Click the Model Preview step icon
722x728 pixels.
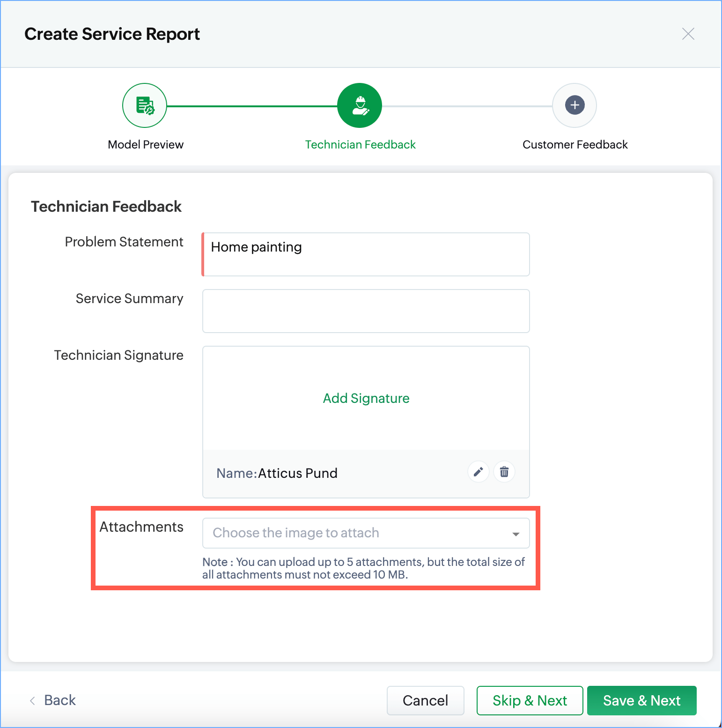click(x=145, y=105)
